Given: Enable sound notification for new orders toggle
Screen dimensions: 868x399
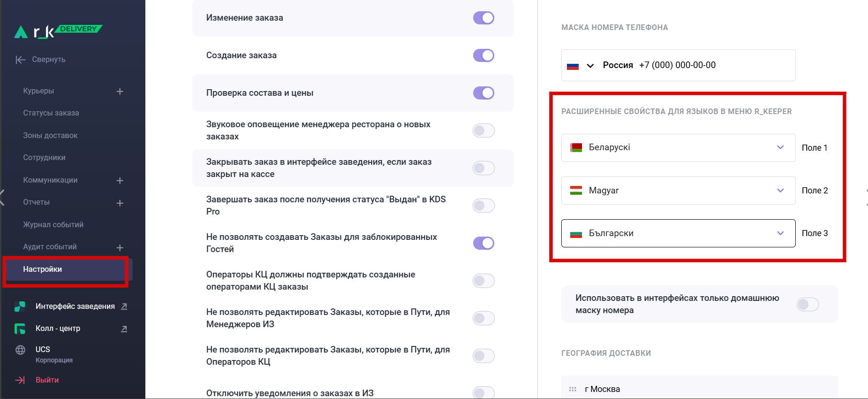Looking at the screenshot, I should tap(483, 130).
